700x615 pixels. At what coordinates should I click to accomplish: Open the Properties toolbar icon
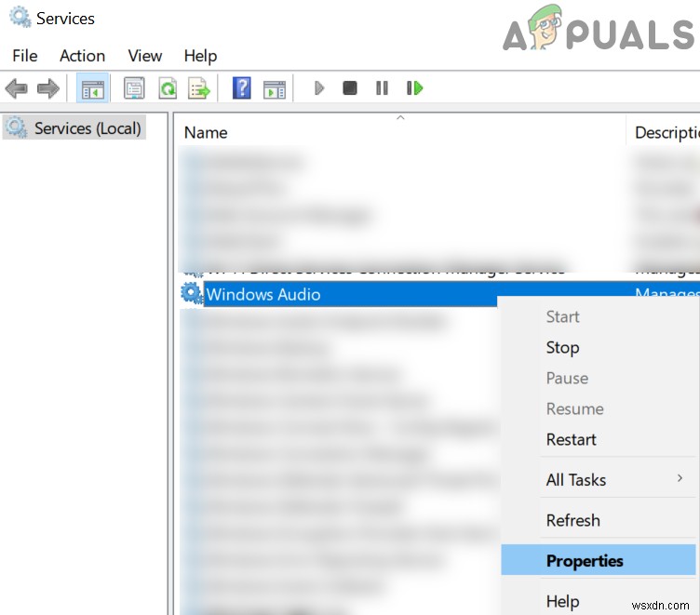tap(134, 87)
